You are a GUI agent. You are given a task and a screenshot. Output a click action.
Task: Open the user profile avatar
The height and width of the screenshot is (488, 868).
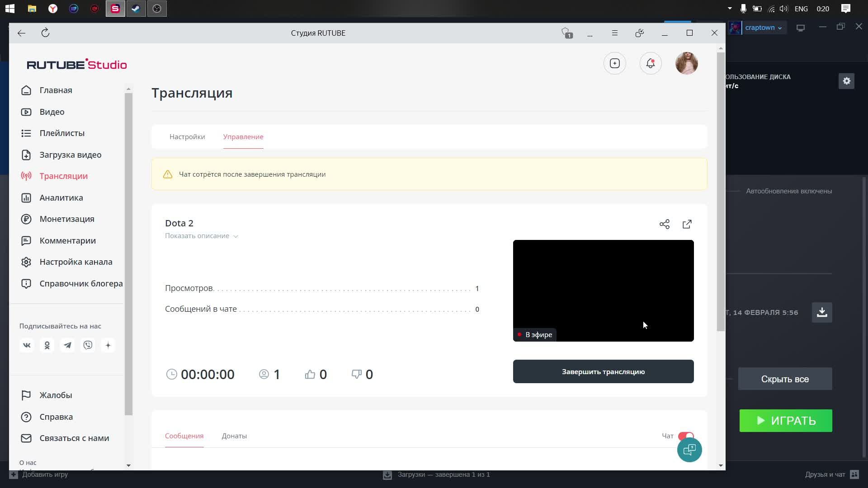tap(687, 64)
